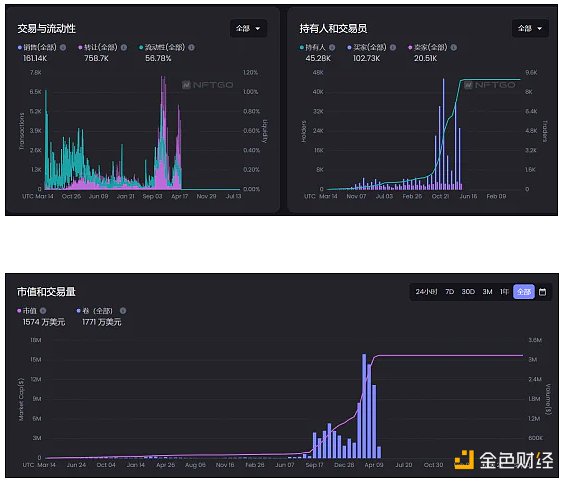565x481 pixels.
Task: Select the 3M time range tab
Action: [488, 292]
